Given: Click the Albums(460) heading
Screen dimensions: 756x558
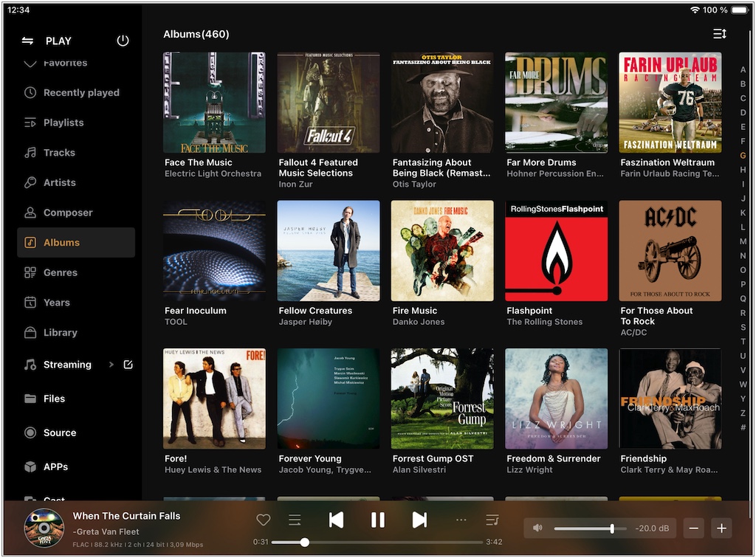Looking at the screenshot, I should [196, 34].
